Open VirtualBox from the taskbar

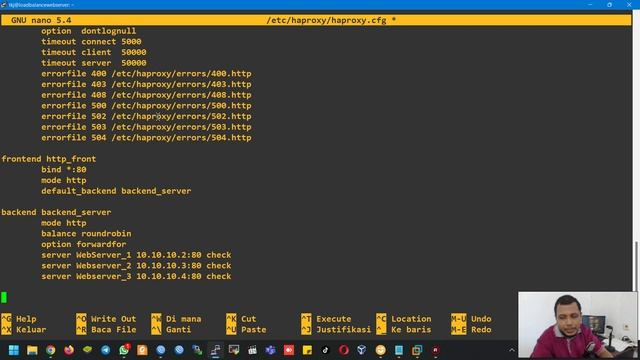pyautogui.click(x=362, y=350)
